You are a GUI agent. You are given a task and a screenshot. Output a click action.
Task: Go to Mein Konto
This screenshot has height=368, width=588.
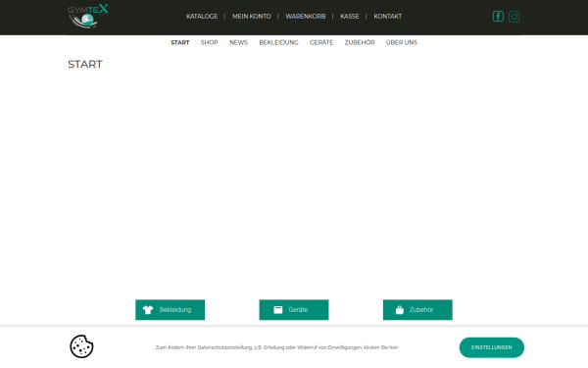point(251,16)
